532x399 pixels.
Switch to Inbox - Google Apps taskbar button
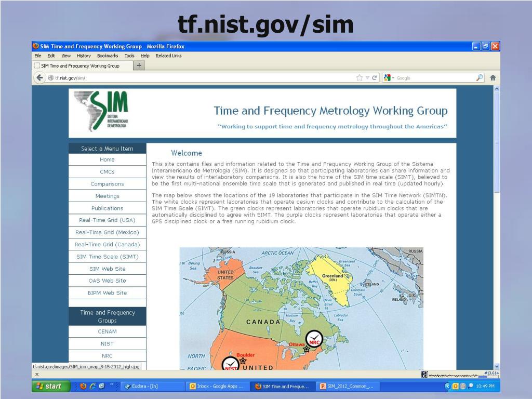(218, 386)
